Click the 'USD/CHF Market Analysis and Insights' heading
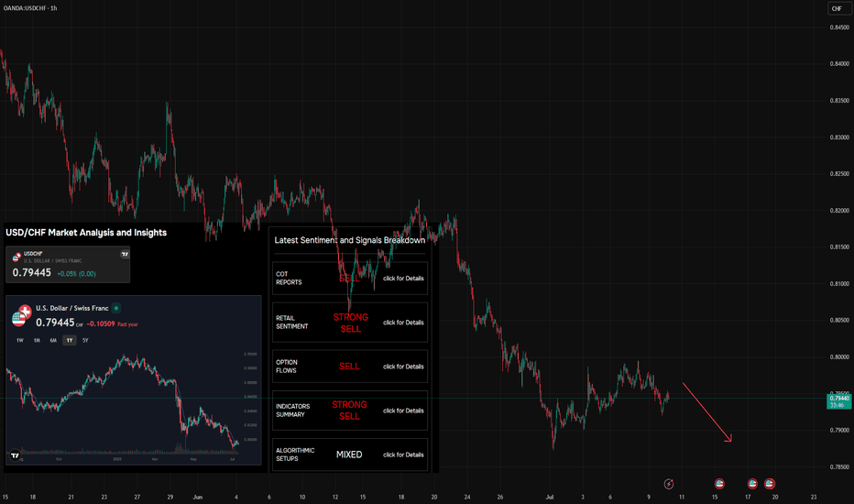Image resolution: width=854 pixels, height=504 pixels. (86, 233)
